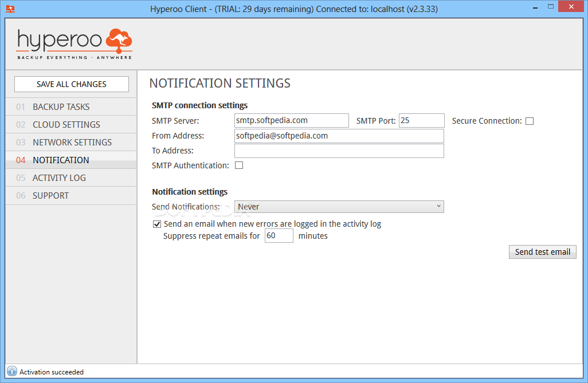Click the info icon beside Activation succeeded

(x=12, y=371)
